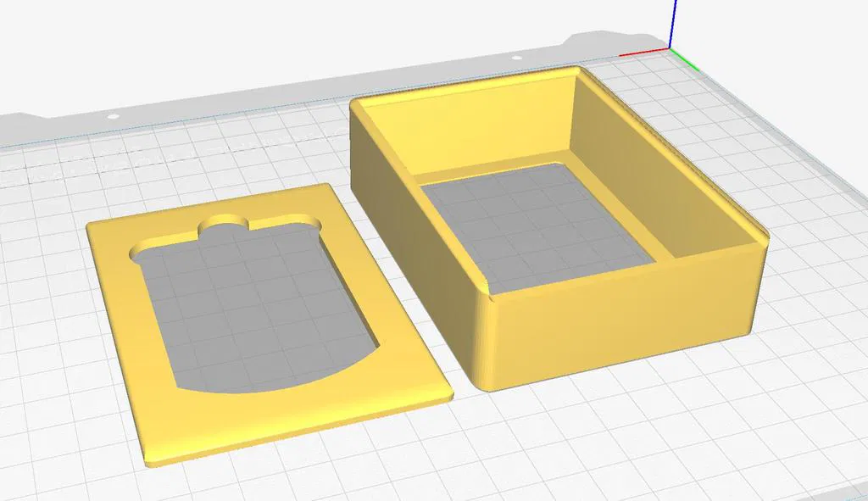Viewport: 868px width, 501px height.
Task: Click the axis gizmo at plate corner
Action: 671,48
